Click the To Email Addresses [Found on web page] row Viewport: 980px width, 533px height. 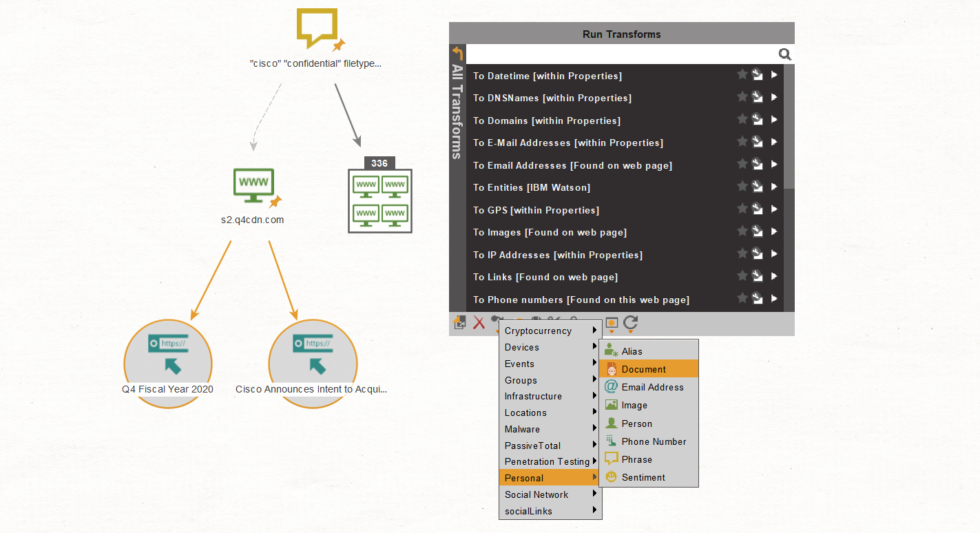(625, 165)
